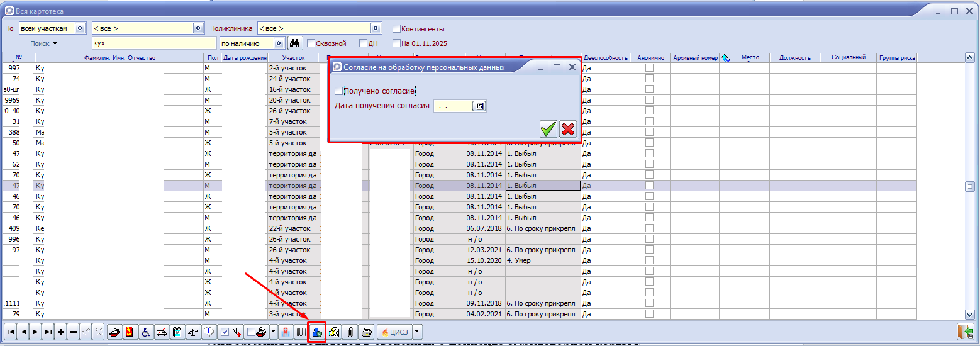Open the 'Поиск' menu

[43, 43]
